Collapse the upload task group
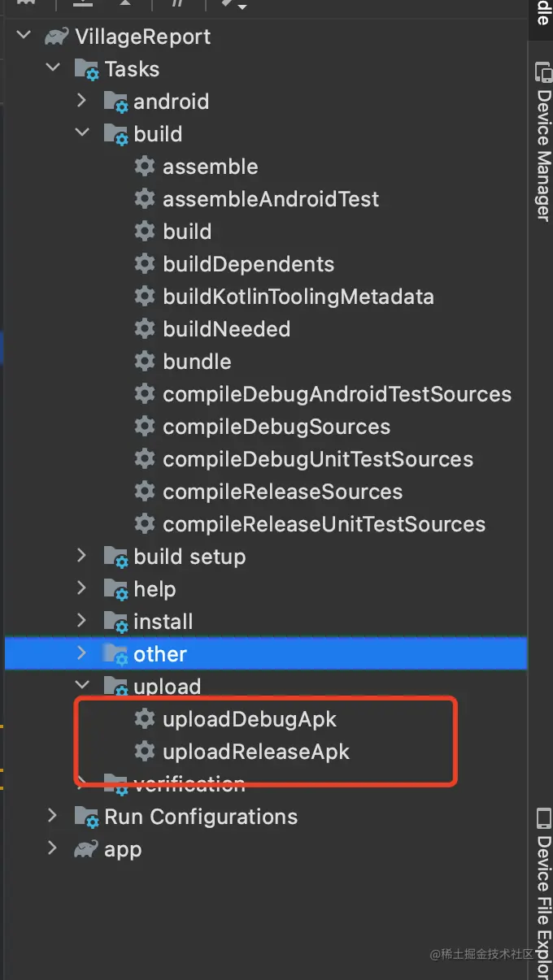 point(81,687)
